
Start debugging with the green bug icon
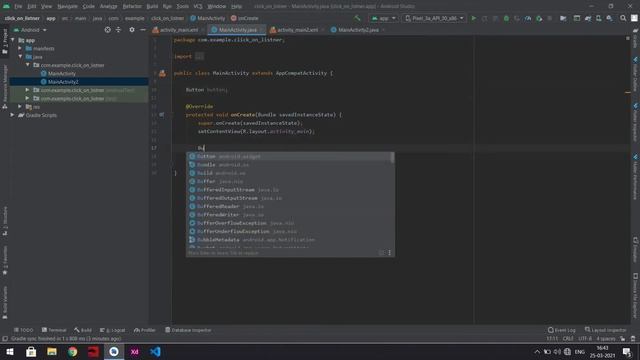coord(506,18)
